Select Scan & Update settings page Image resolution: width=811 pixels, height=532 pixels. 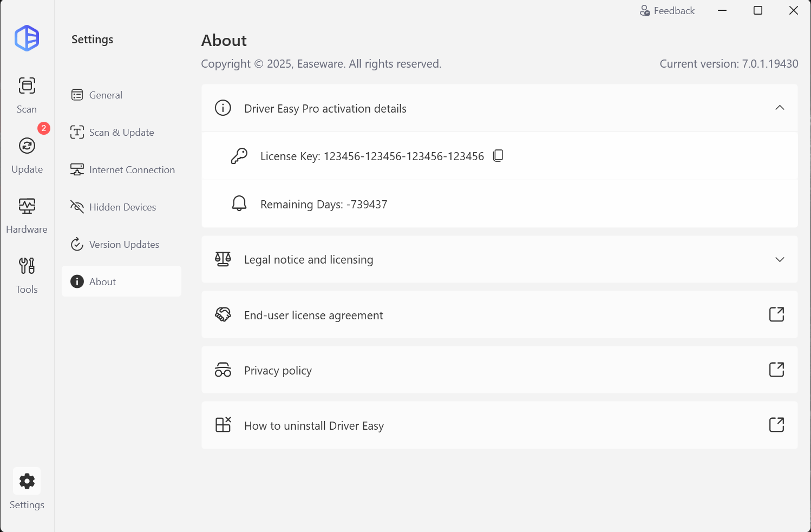coord(121,133)
